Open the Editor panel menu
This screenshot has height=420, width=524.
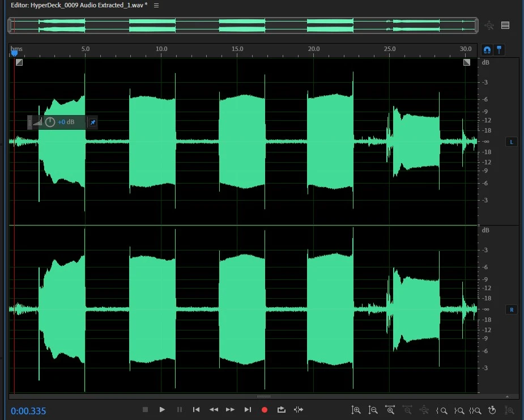pyautogui.click(x=156, y=5)
